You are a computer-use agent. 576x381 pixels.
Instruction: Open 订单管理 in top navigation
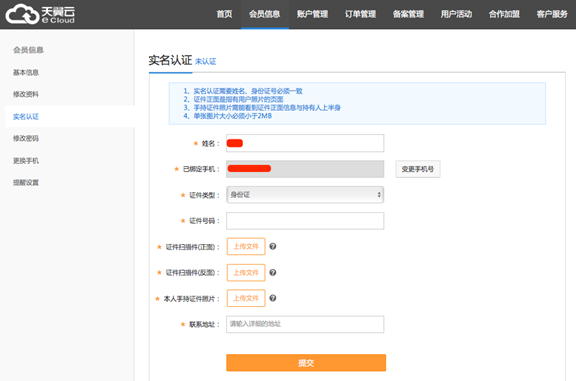point(360,14)
